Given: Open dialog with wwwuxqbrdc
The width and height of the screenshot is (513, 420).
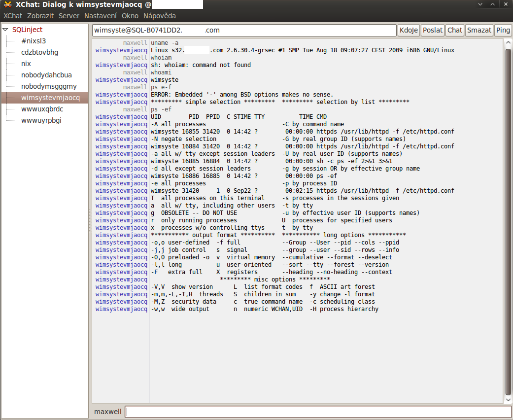Looking at the screenshot, I should pos(42,109).
